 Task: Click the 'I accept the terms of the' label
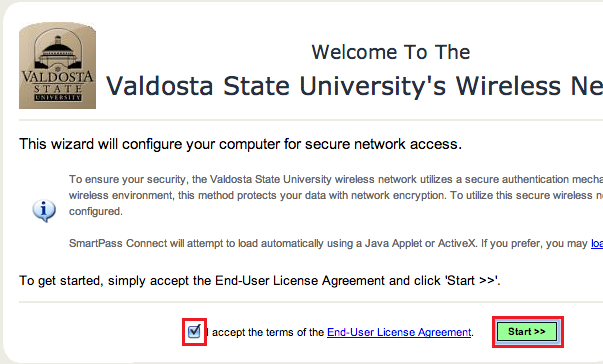(x=265, y=332)
